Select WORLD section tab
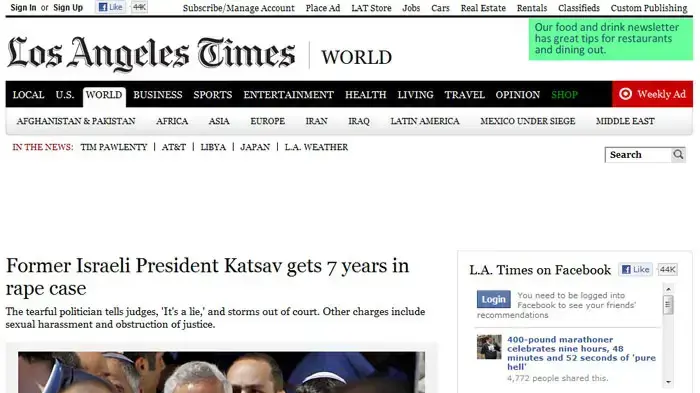The width and height of the screenshot is (700, 393). 104,95
